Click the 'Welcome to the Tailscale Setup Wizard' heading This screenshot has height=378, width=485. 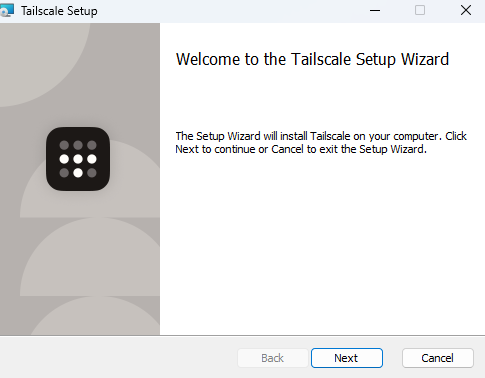pyautogui.click(x=312, y=60)
